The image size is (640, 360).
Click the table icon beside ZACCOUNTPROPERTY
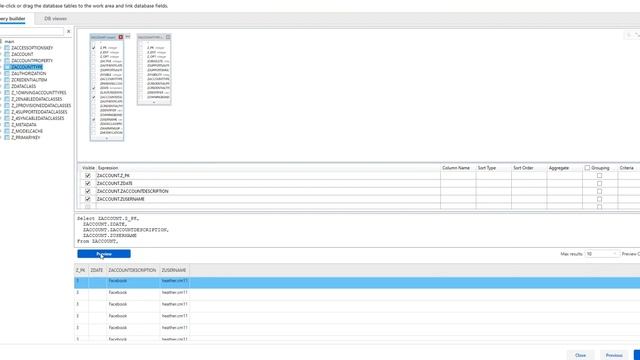point(7,60)
